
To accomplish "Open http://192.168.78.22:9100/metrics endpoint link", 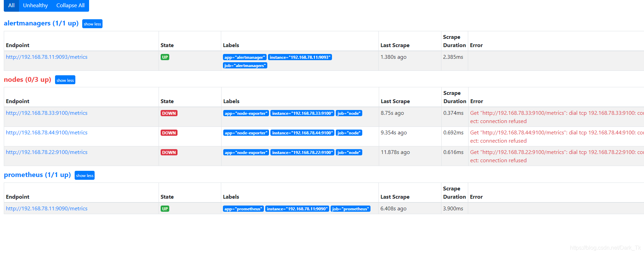I will [46, 152].
